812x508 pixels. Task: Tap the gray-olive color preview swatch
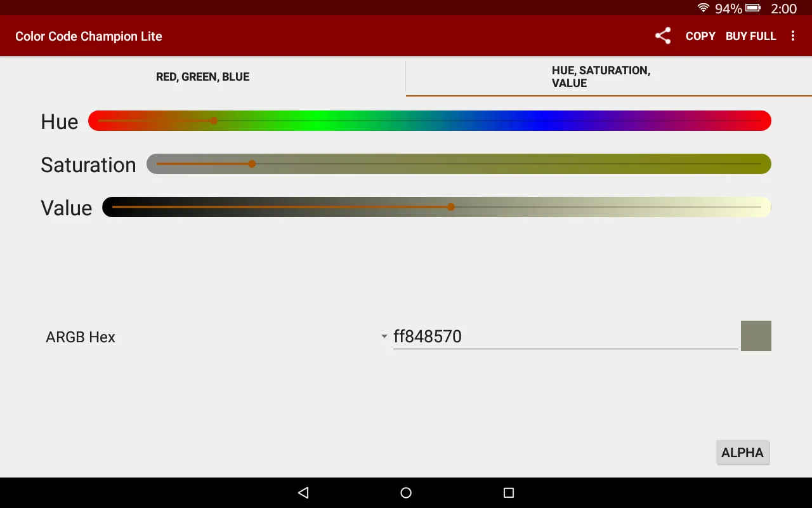coord(756,336)
